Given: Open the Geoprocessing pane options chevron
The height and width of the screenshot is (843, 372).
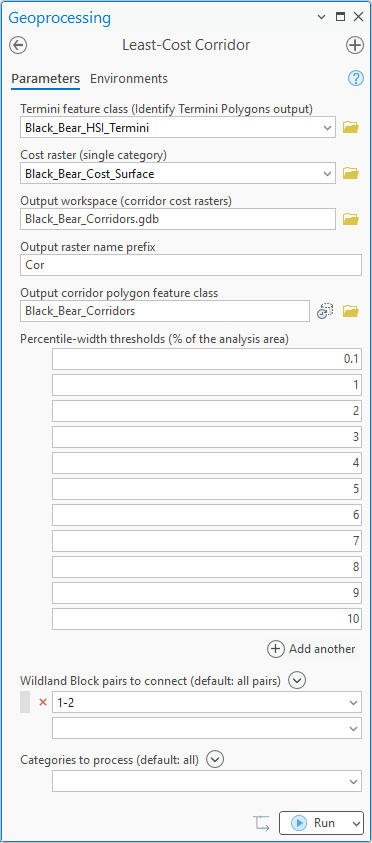Looking at the screenshot, I should 321,17.
